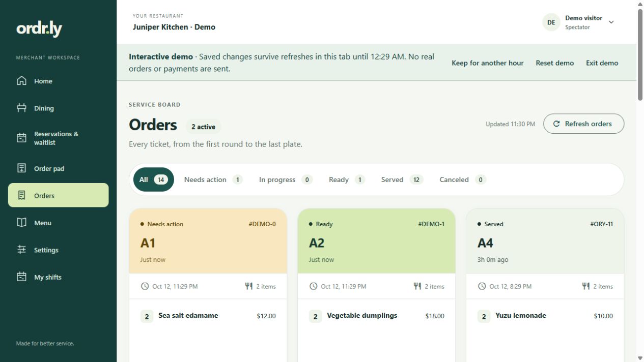Click the 2 active badge
The width and height of the screenshot is (644, 362).
click(x=203, y=127)
